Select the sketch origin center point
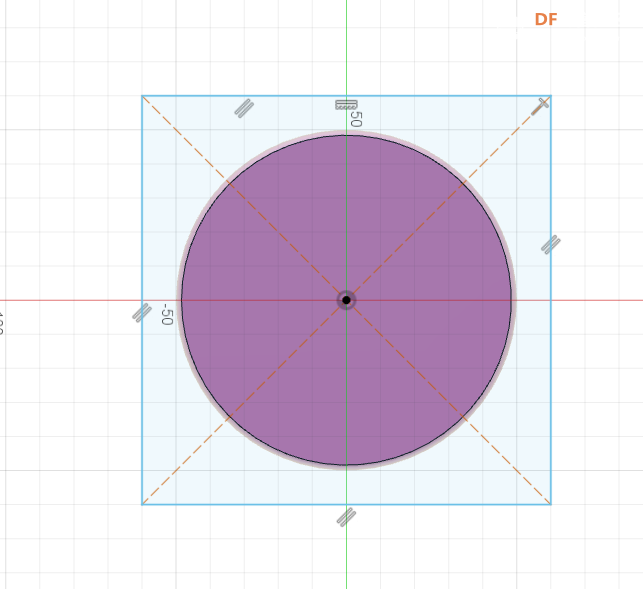Image resolution: width=643 pixels, height=589 pixels. click(x=346, y=300)
